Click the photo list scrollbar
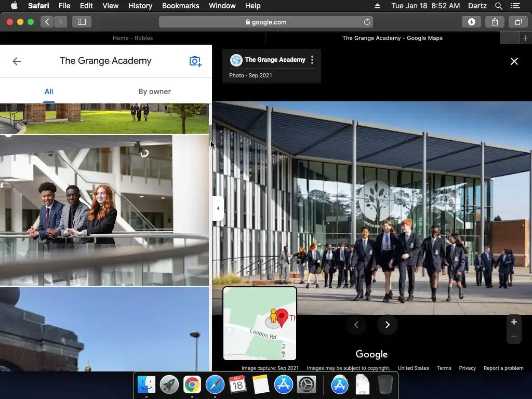The image size is (532, 399). pyautogui.click(x=210, y=134)
